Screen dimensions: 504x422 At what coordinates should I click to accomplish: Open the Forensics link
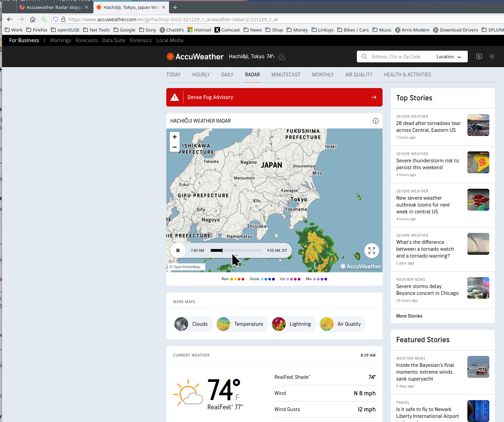pyautogui.click(x=141, y=40)
